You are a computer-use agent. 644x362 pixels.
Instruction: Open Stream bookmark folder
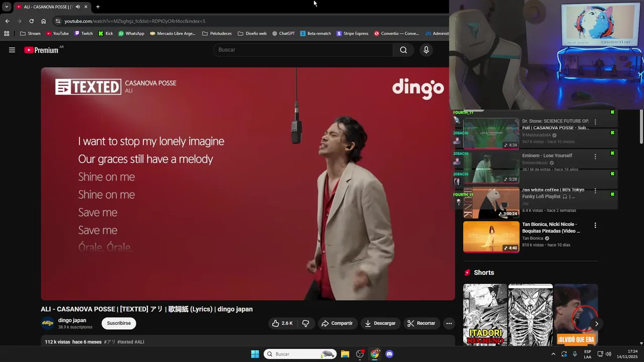30,34
